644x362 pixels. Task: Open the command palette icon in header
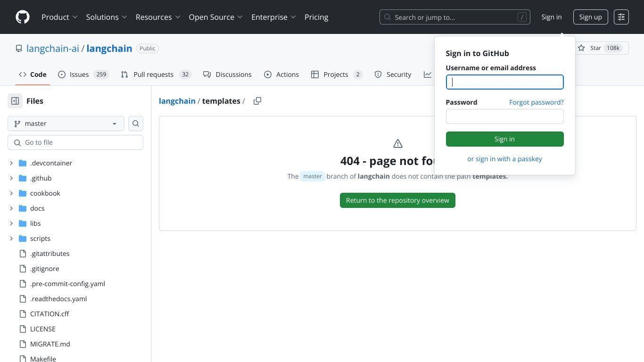tap(621, 17)
